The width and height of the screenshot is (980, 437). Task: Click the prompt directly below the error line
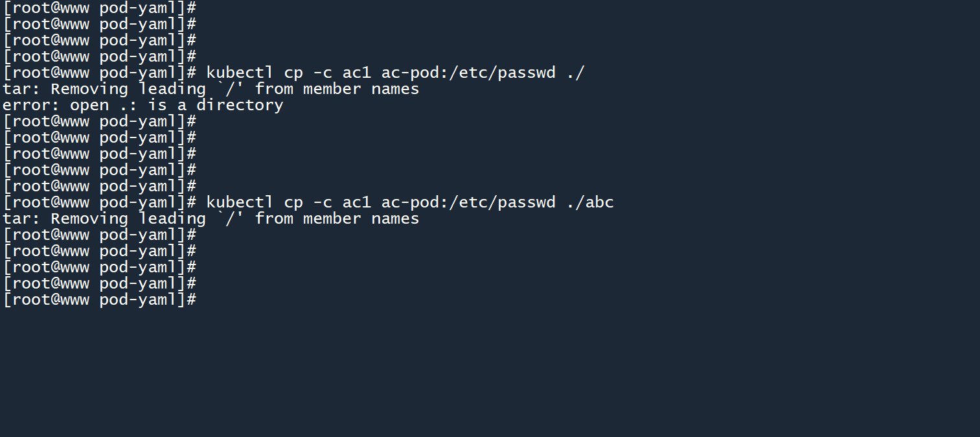point(100,121)
